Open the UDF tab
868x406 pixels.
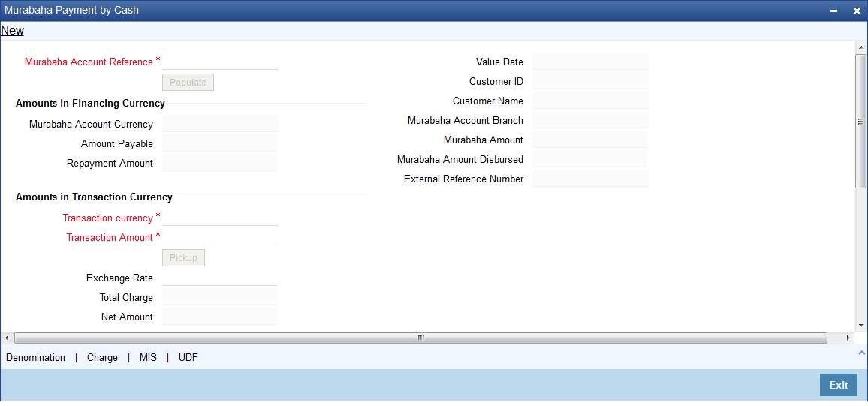pyautogui.click(x=188, y=357)
